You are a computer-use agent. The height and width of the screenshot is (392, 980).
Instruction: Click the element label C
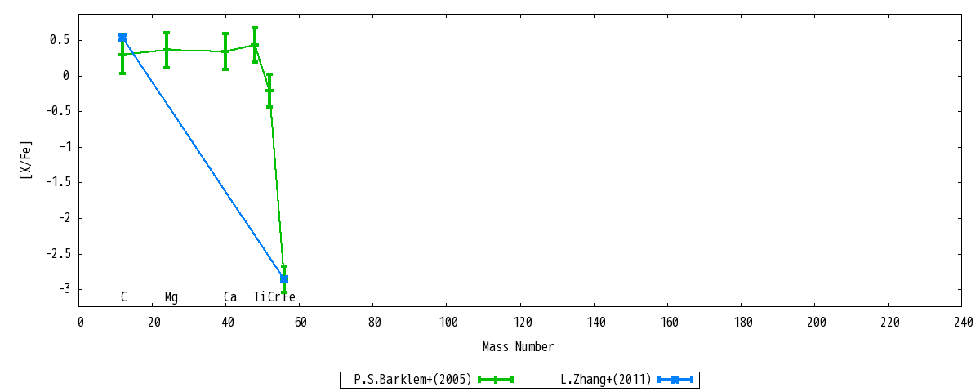pos(123,297)
